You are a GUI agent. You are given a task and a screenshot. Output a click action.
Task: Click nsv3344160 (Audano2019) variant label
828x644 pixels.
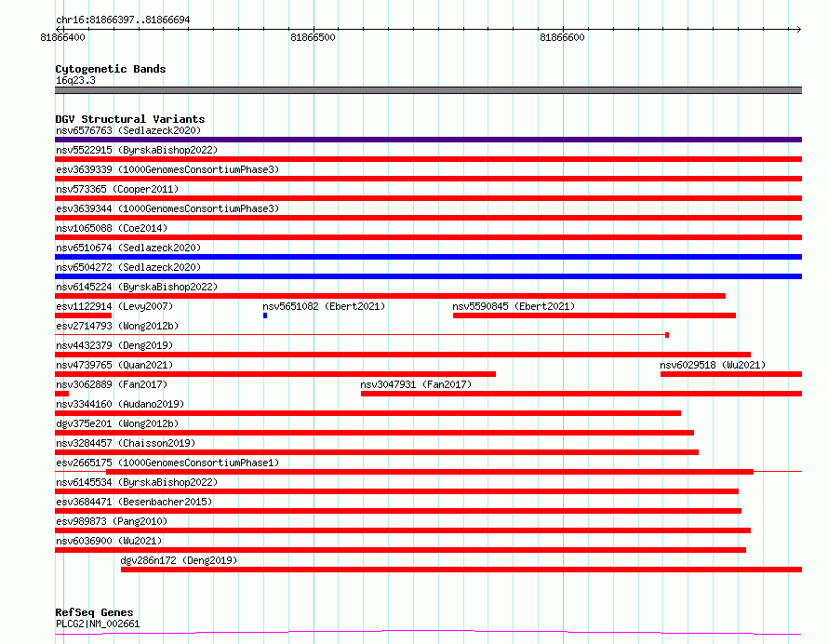pyautogui.click(x=120, y=404)
